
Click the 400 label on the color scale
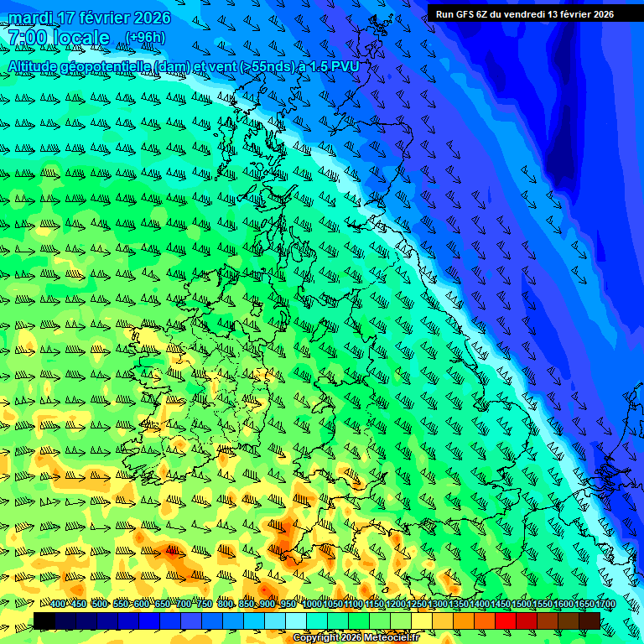tap(58, 604)
